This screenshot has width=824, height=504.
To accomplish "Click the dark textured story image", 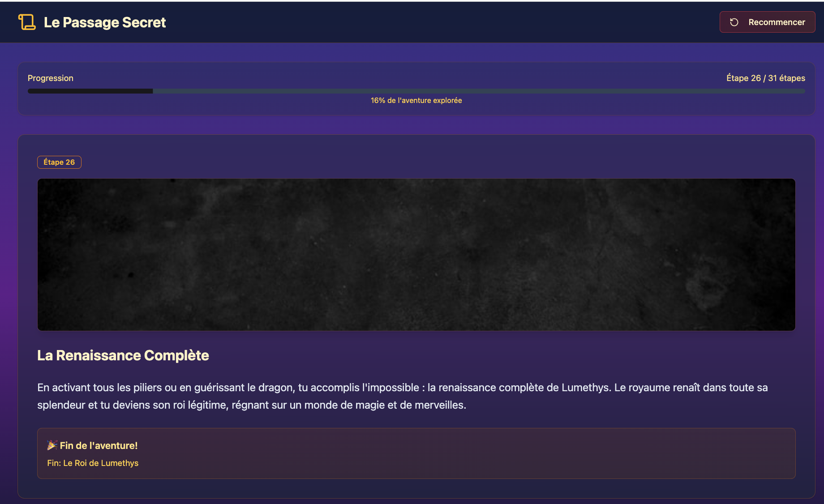I will click(416, 254).
